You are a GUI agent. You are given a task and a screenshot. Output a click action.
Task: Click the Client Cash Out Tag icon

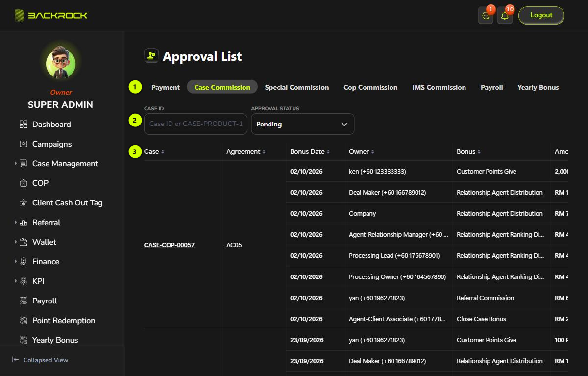click(24, 203)
